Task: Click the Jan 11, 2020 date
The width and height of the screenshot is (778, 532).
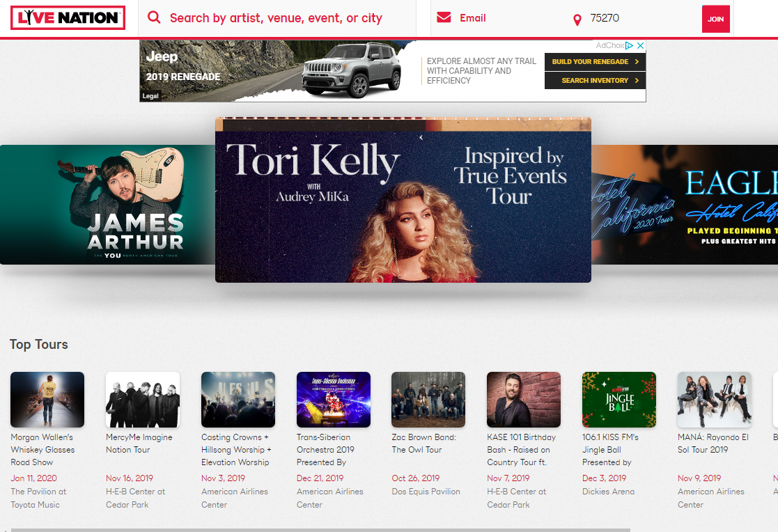Action: [x=33, y=478]
